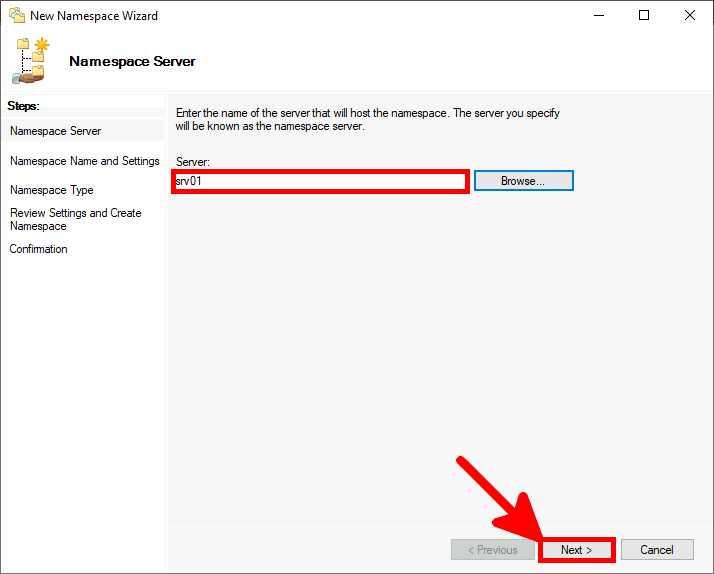
Task: Click the wizard title bar icon
Action: click(17, 15)
